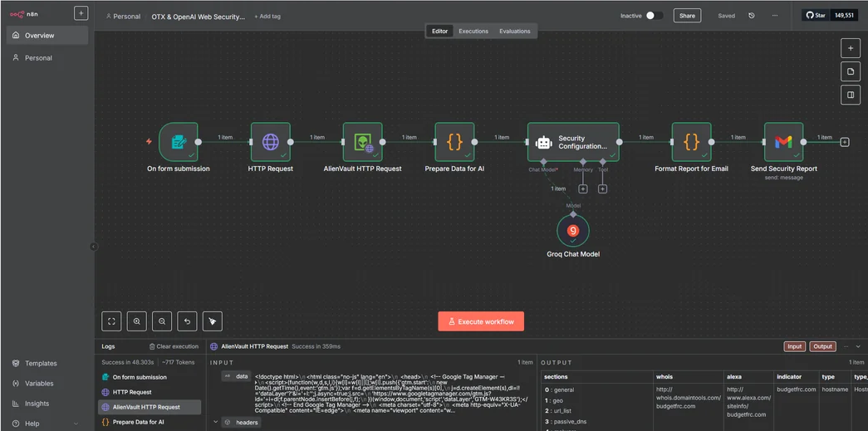This screenshot has height=431, width=868.
Task: Click the 149,551 star count
Action: [x=844, y=16]
